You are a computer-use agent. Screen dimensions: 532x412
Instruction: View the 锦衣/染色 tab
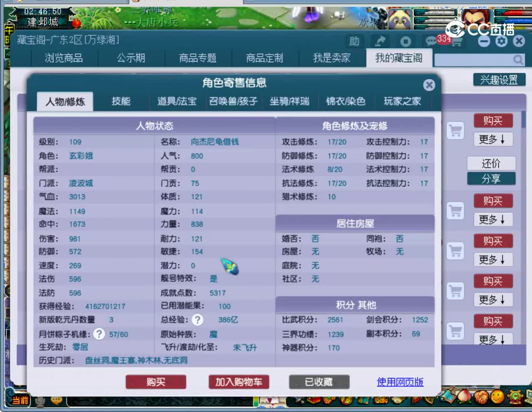tap(346, 101)
